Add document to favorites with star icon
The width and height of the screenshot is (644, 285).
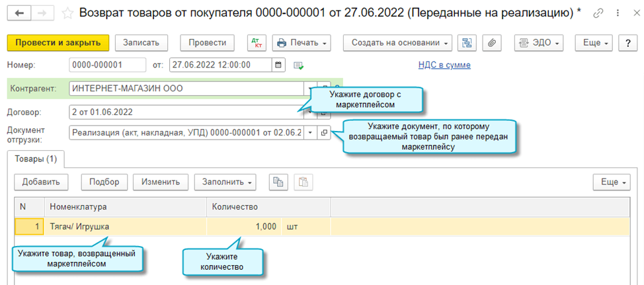(x=67, y=13)
